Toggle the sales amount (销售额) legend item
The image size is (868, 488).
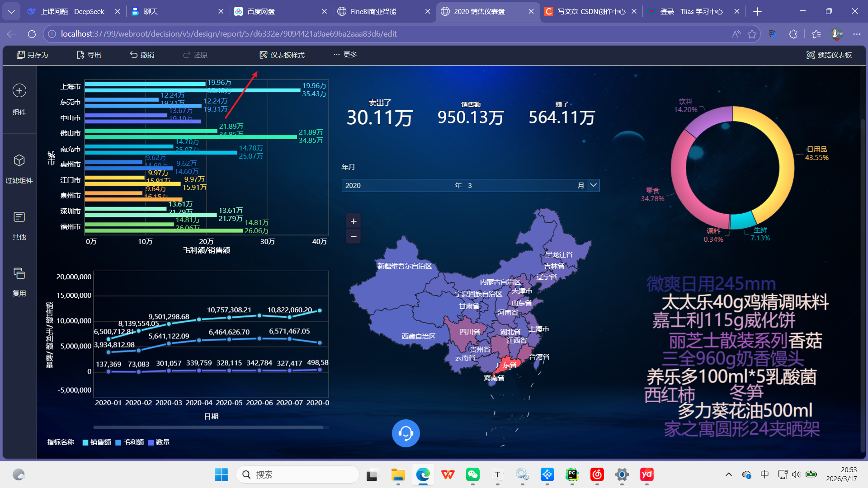(97, 442)
